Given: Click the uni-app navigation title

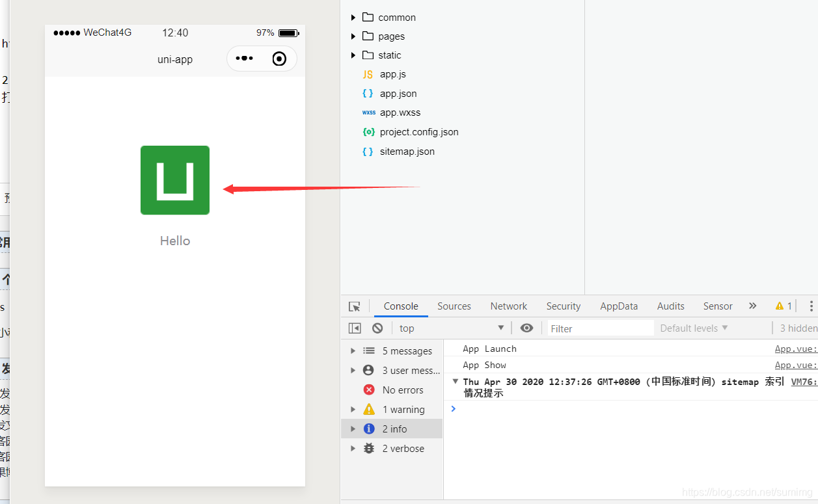Looking at the screenshot, I should (175, 59).
